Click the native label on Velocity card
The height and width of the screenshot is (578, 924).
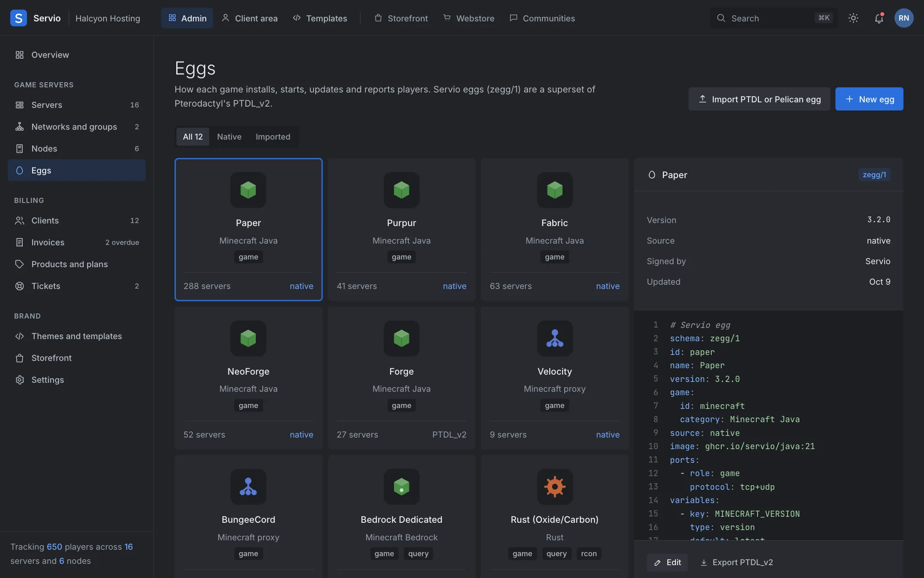(x=608, y=435)
